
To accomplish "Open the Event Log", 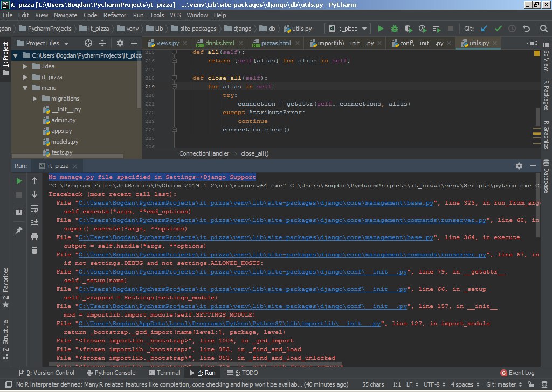I will click(517, 373).
